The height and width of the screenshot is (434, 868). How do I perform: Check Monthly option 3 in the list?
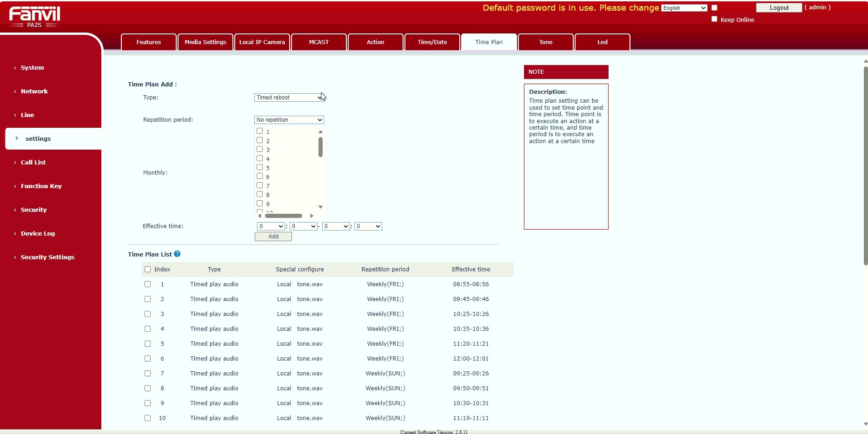coord(259,149)
